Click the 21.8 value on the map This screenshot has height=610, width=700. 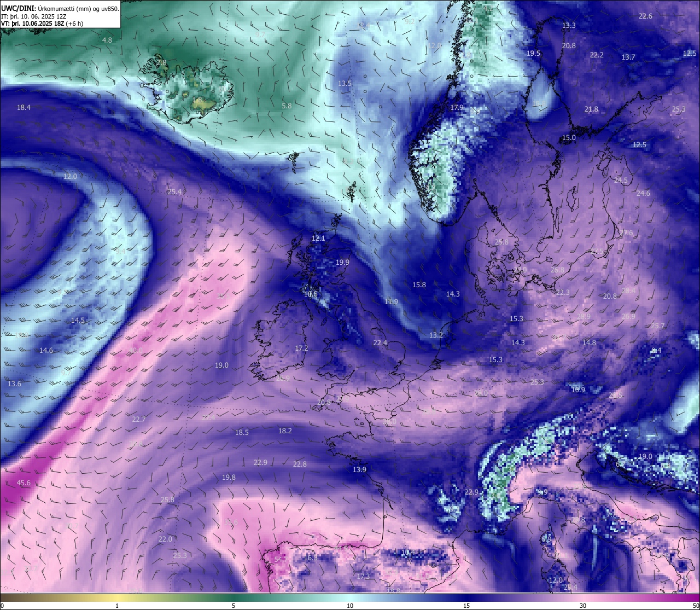point(591,109)
